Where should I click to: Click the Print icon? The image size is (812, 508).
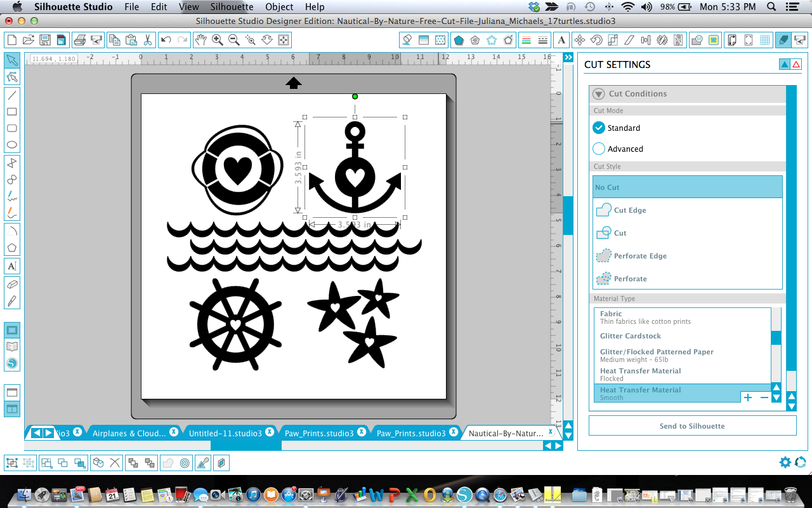point(80,40)
